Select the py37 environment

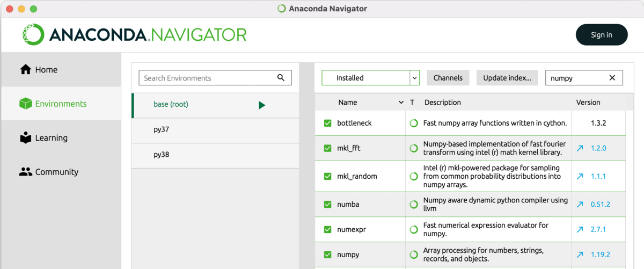[215, 130]
